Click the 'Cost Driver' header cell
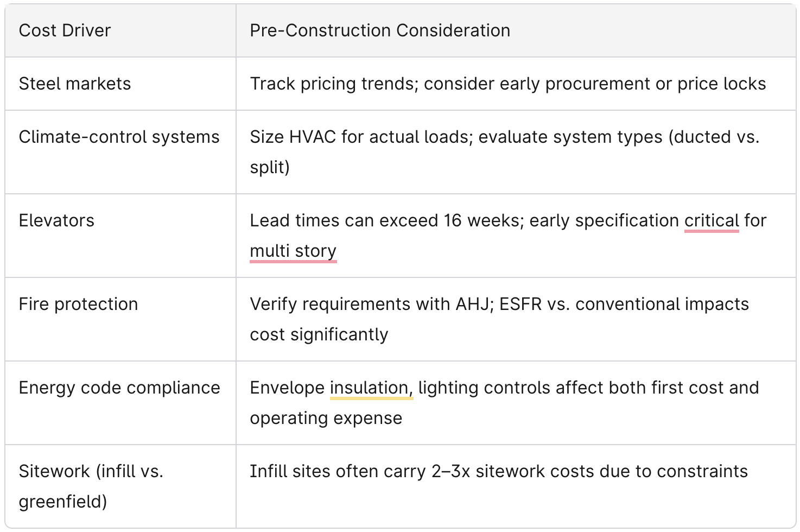 click(x=65, y=31)
